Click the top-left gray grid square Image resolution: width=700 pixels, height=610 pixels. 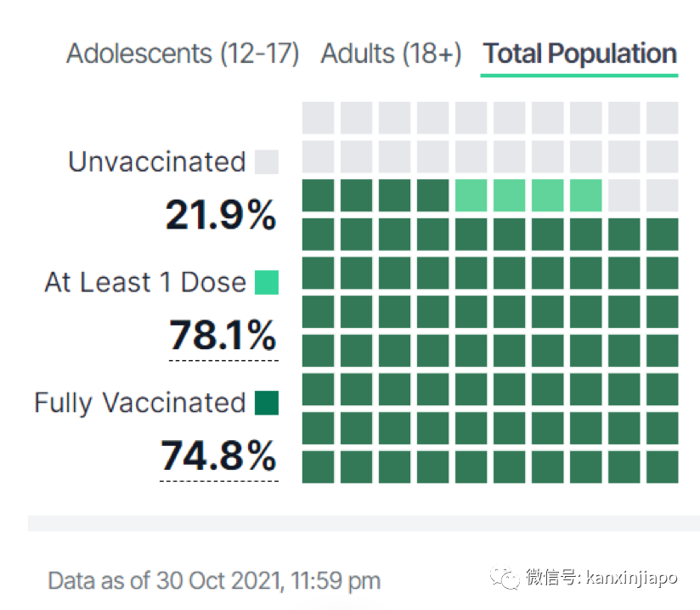318,118
